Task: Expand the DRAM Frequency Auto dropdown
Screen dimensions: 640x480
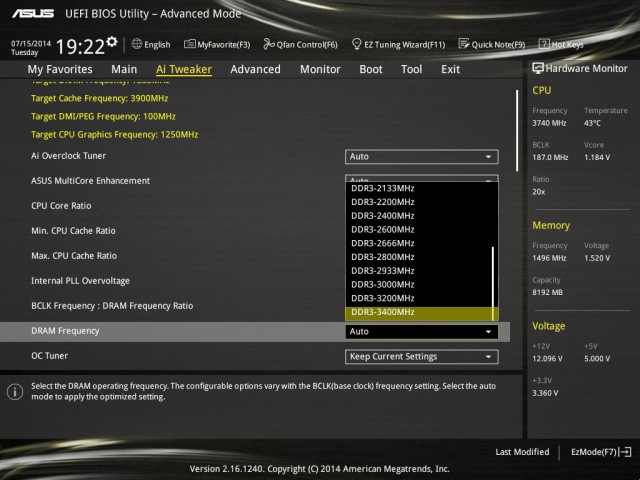Action: click(x=422, y=331)
